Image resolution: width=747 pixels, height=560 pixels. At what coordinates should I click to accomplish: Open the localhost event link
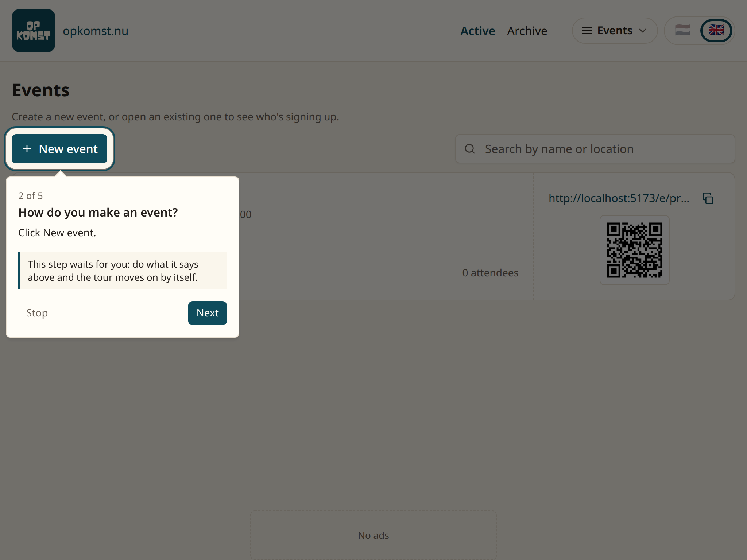tap(619, 198)
